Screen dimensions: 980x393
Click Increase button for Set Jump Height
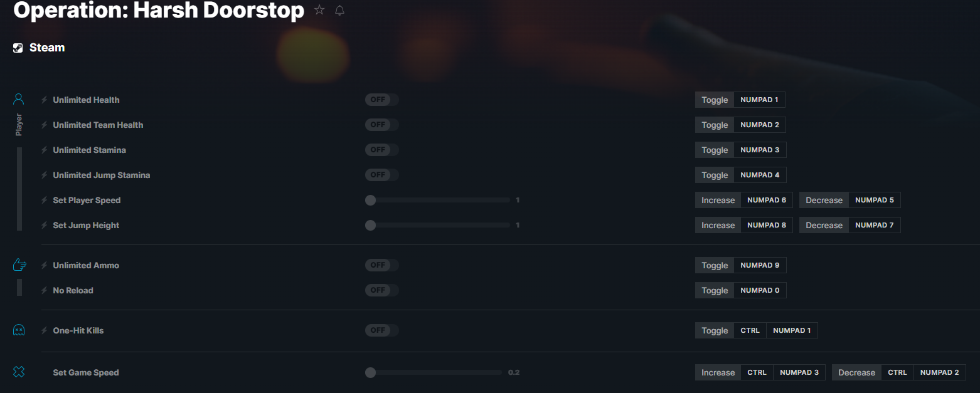click(x=718, y=225)
